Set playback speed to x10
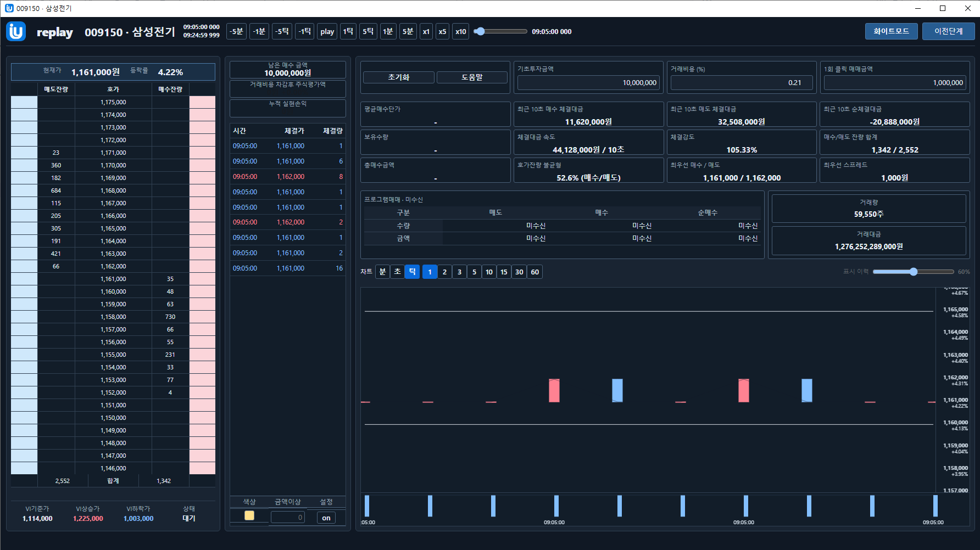Viewport: 980px width, 550px height. point(461,31)
